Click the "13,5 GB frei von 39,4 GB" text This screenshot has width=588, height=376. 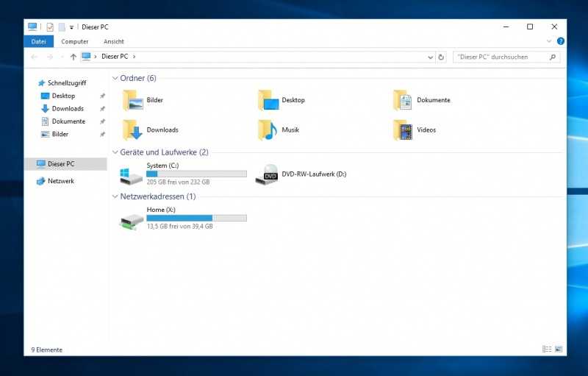[179, 227]
